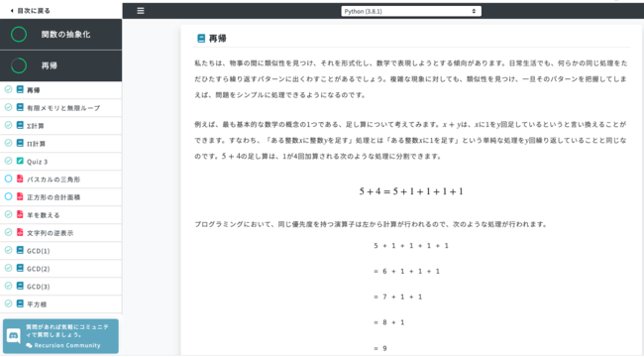Click the quiz pencil icon next to Quiz 3
Screen dimensions: 644x357
pyautogui.click(x=20, y=161)
